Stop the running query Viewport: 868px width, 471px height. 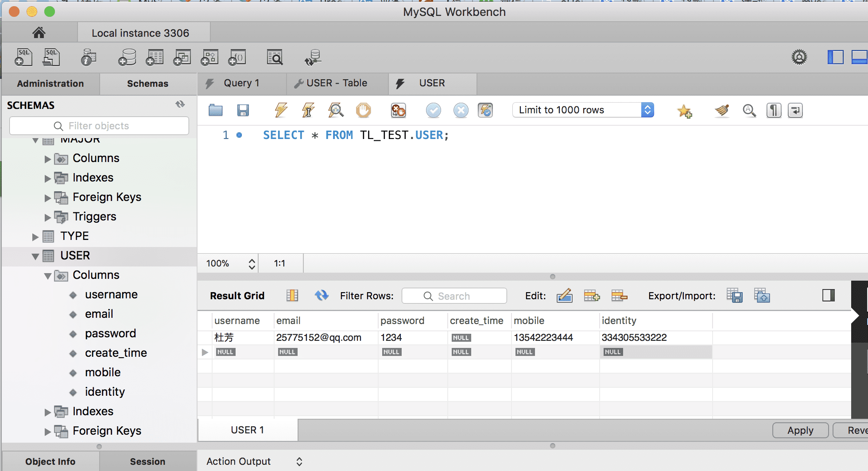click(363, 110)
